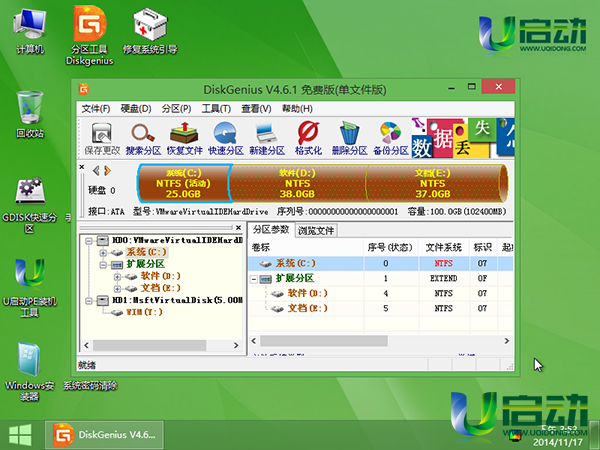Viewport: 600px width, 450px height.
Task: Collapse the HD1 MsftVirtualDisk tree node
Action: 89,301
